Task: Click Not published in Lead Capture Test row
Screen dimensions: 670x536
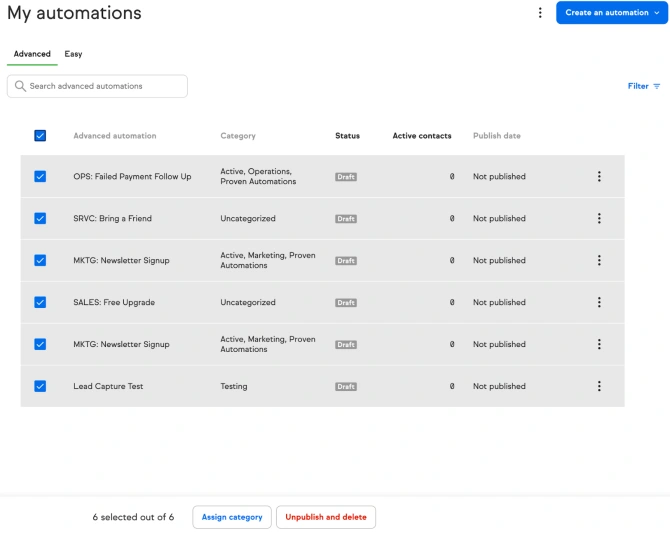Action: (499, 386)
